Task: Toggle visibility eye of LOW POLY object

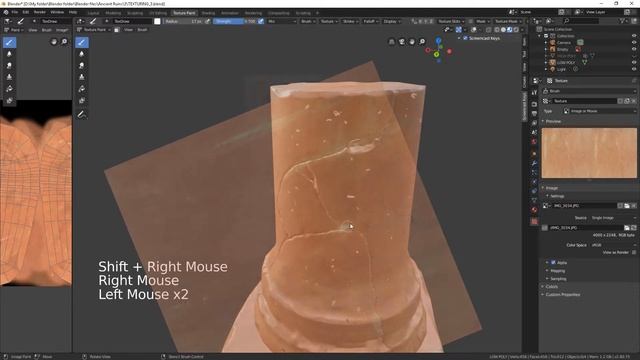Action: [634, 62]
